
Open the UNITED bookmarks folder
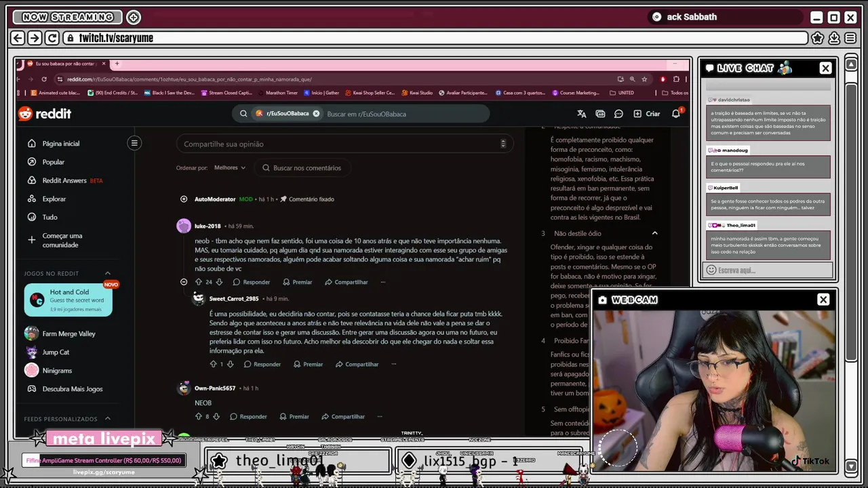(622, 93)
